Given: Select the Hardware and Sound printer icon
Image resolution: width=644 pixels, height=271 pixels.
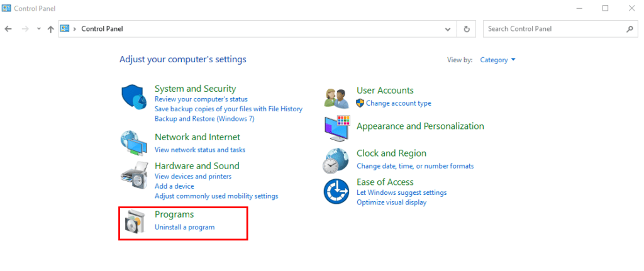Looking at the screenshot, I should pos(134,174).
